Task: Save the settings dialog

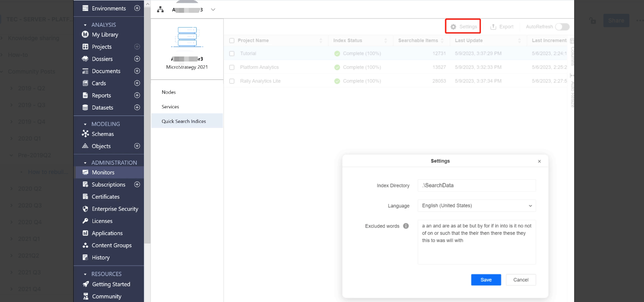Action: tap(486, 280)
